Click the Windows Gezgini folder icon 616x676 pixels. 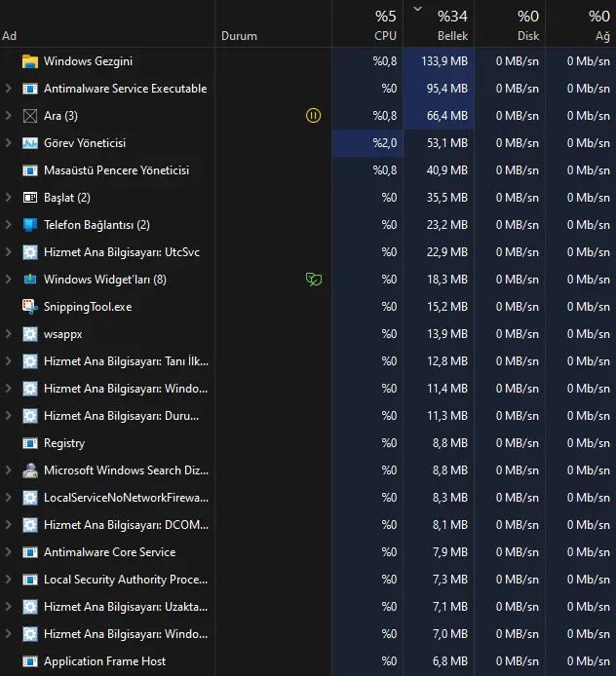[30, 61]
